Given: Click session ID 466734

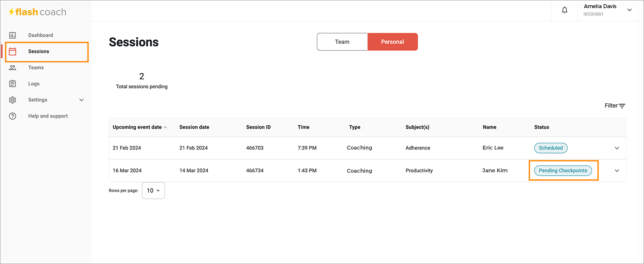Looking at the screenshot, I should click(x=255, y=171).
